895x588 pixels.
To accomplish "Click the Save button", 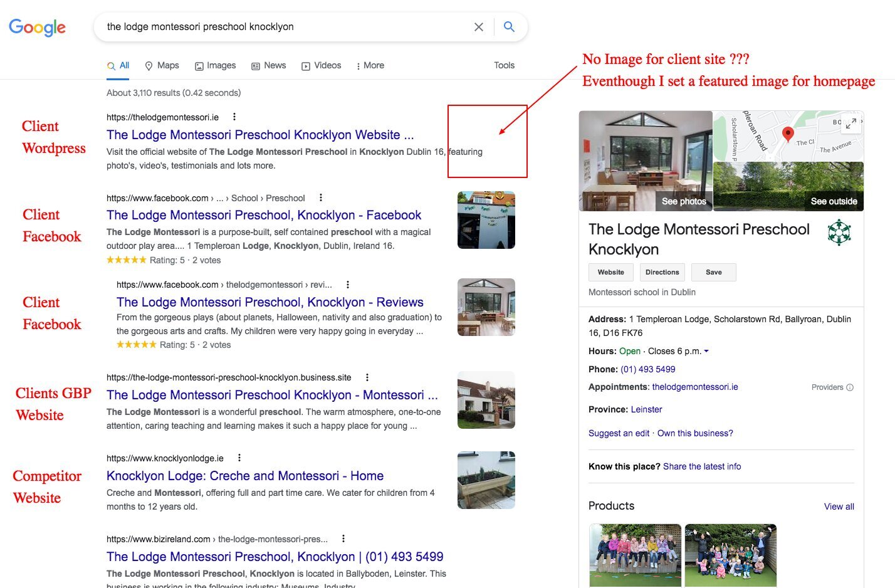I will 713,272.
